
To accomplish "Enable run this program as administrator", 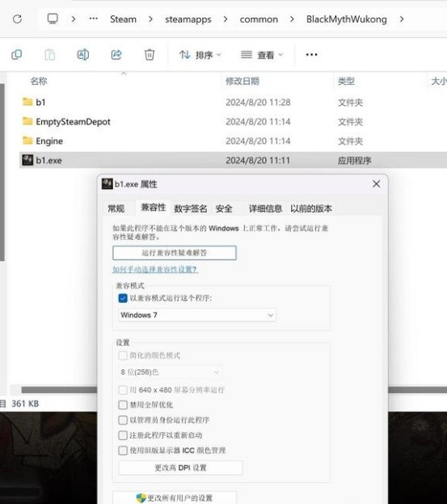I will tap(123, 420).
